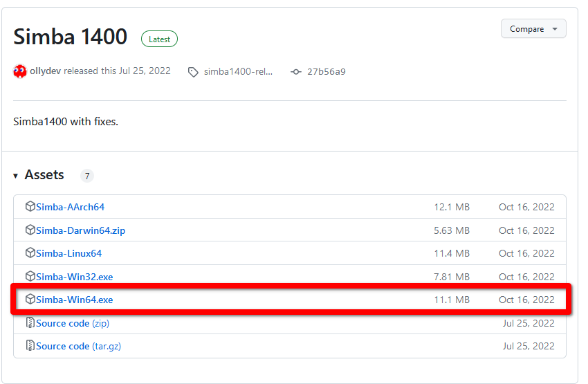Click the package icon for Simba-Darwin64.zip
This screenshot has width=588, height=384.
[30, 230]
